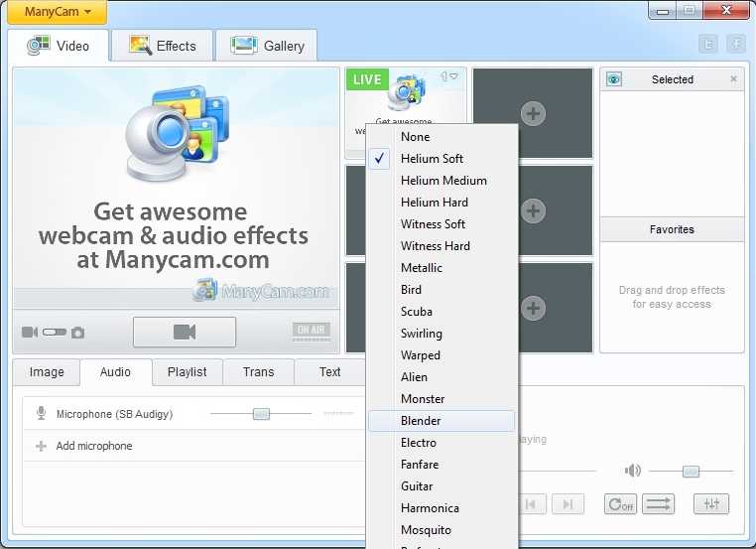Switch to the Trans tab
The width and height of the screenshot is (756, 549).
(258, 372)
